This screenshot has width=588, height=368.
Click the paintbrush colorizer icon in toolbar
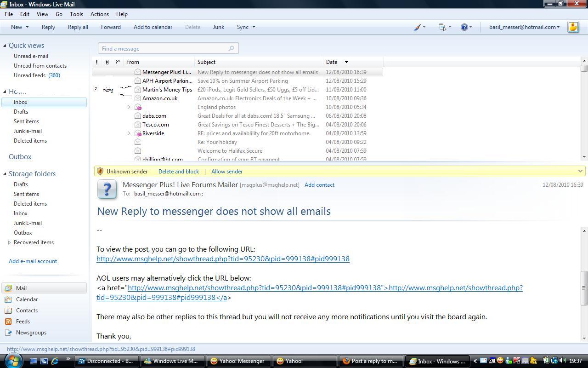pyautogui.click(x=417, y=27)
